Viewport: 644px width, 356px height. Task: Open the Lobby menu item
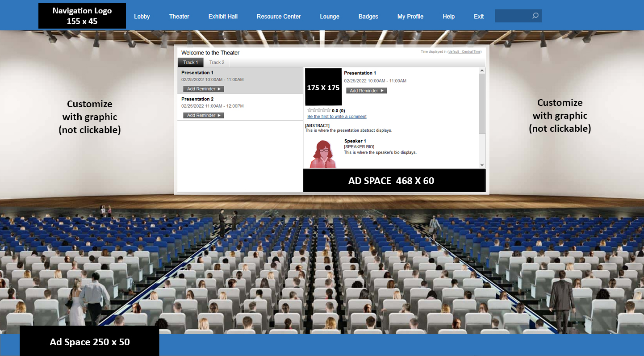tap(142, 17)
